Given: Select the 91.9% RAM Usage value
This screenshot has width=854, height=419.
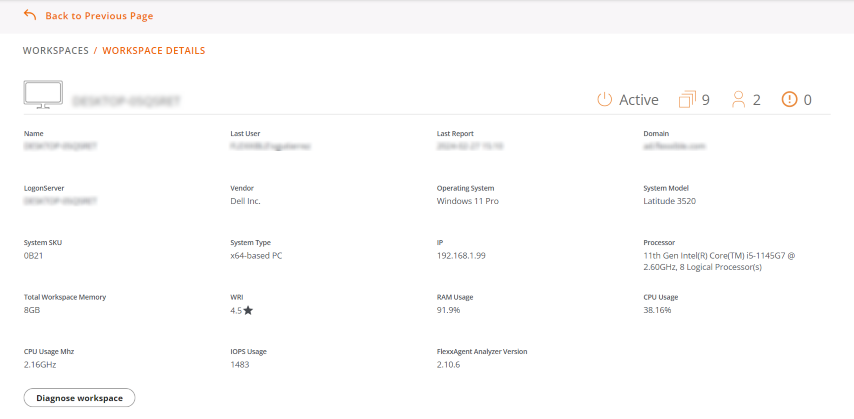Looking at the screenshot, I should (x=449, y=310).
